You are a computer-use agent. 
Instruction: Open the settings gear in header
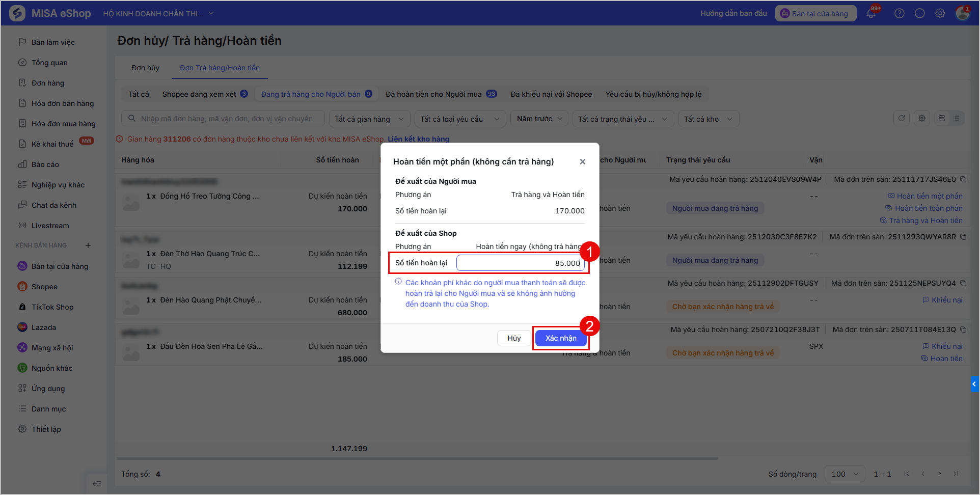[940, 13]
